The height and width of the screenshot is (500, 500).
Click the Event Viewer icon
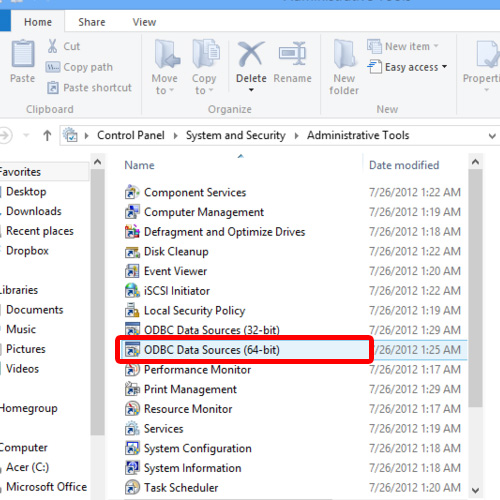tap(132, 271)
